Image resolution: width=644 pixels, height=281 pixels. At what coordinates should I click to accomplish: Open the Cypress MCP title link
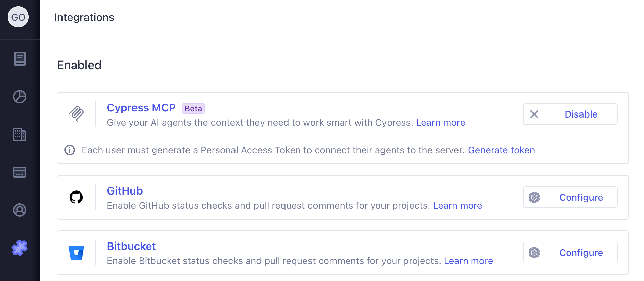tap(141, 108)
